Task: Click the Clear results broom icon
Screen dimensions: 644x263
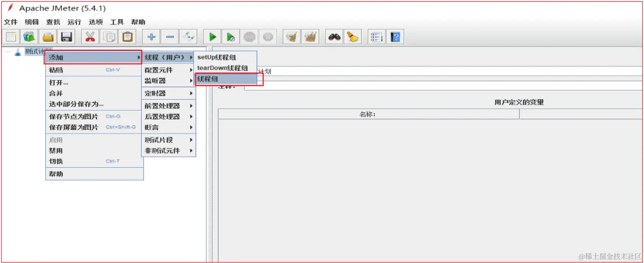Action: point(292,37)
